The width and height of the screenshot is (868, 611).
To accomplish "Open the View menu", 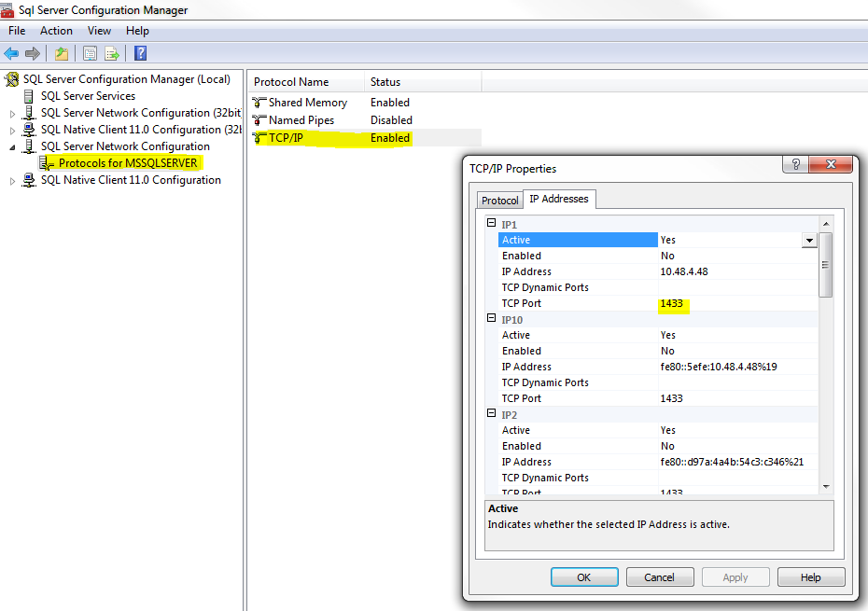I will tap(99, 31).
